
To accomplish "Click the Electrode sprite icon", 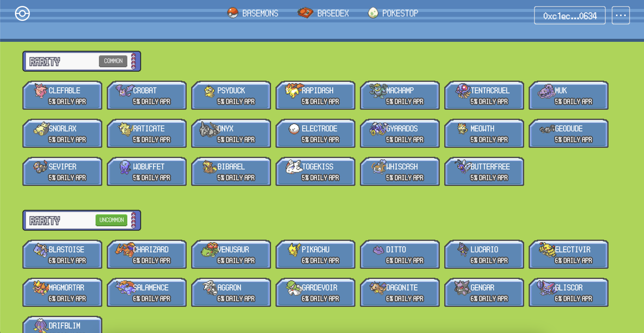I will (294, 129).
